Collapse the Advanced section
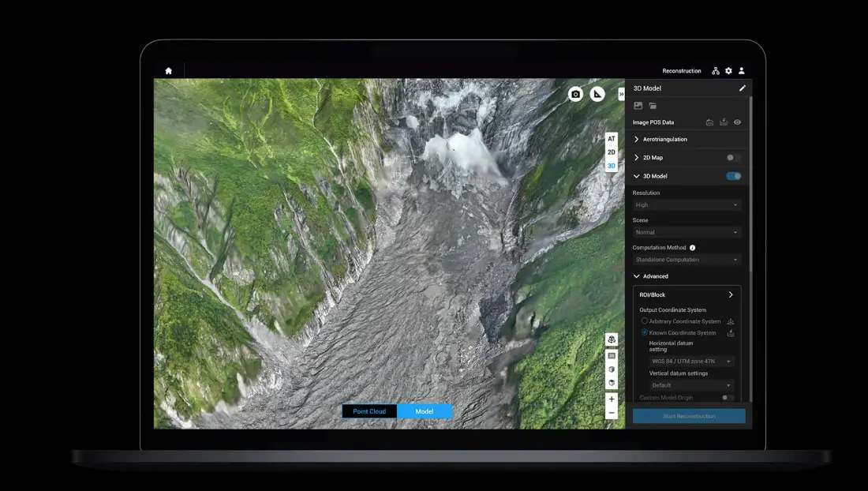868x491 pixels. pos(637,276)
